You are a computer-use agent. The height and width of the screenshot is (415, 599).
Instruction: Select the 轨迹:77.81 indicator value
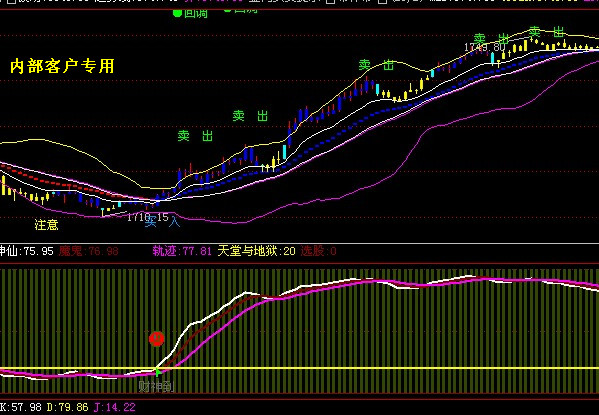coord(182,251)
